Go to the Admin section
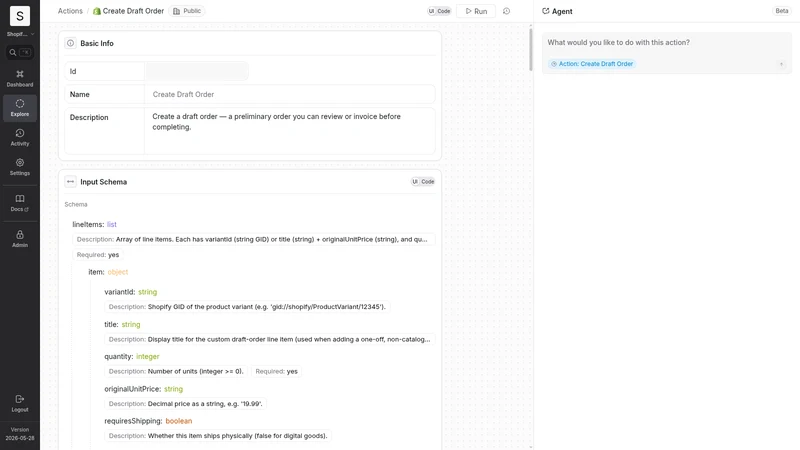 click(20, 239)
